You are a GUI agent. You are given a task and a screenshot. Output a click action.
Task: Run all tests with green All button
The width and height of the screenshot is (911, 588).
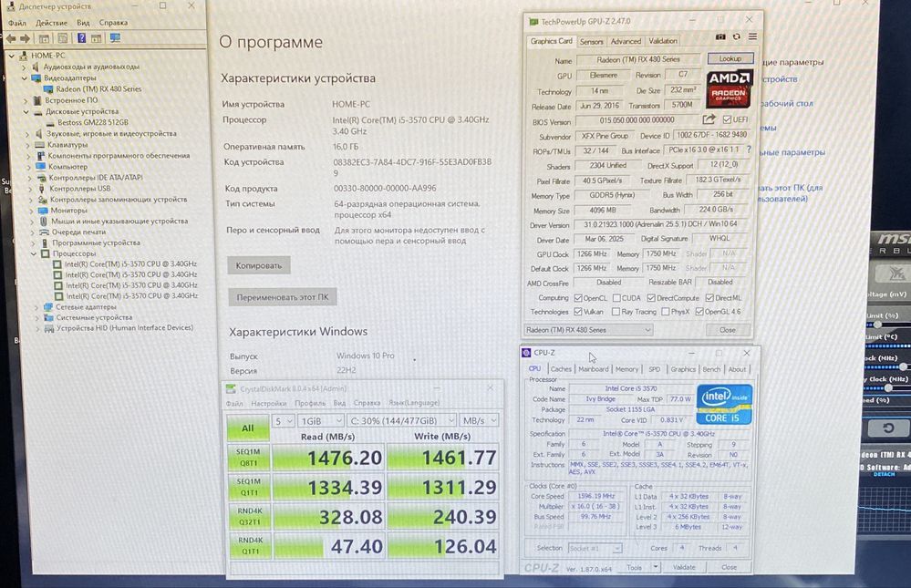(247, 428)
